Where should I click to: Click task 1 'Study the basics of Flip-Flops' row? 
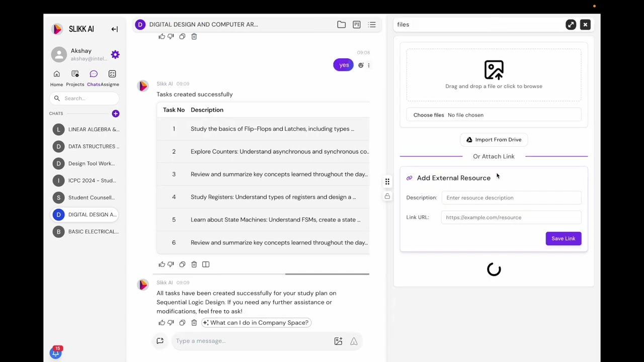point(263,129)
